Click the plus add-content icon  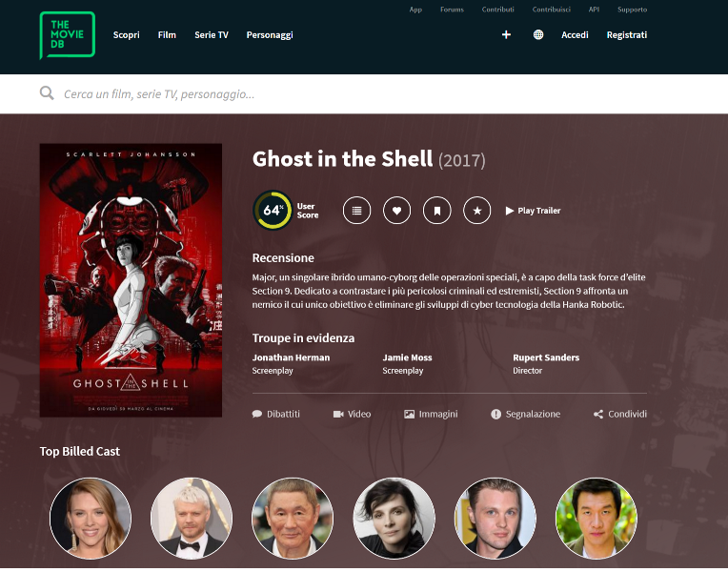coord(506,35)
